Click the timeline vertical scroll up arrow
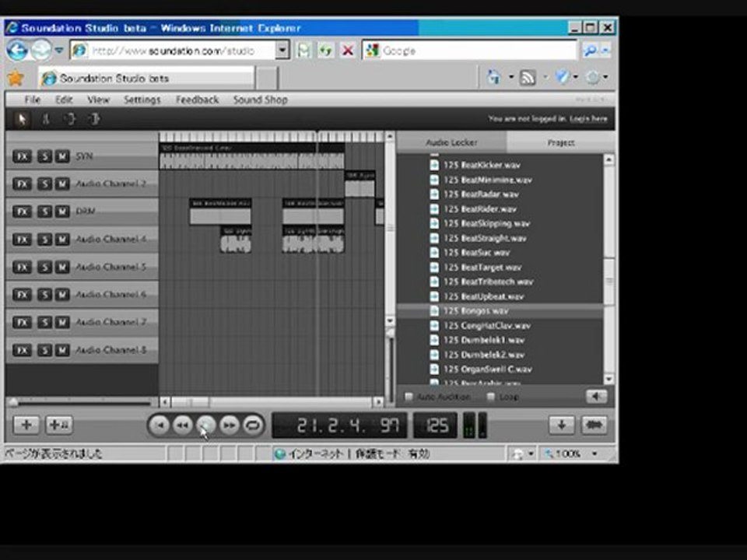The height and width of the screenshot is (560, 747). coord(390,137)
